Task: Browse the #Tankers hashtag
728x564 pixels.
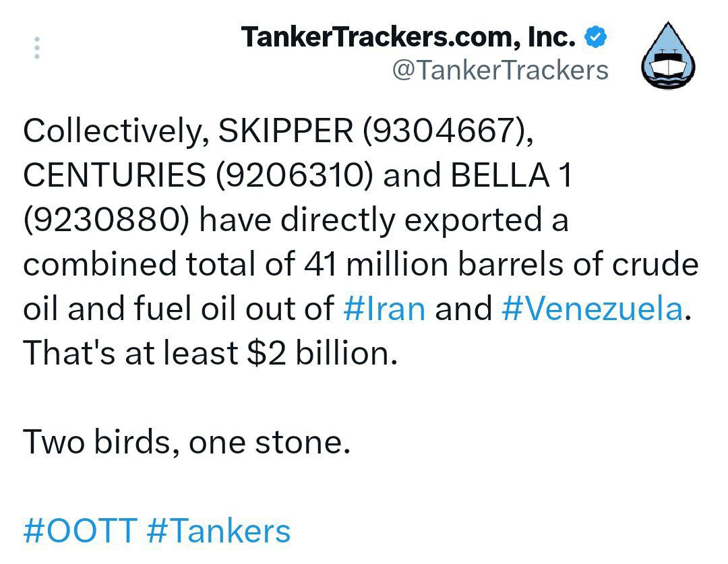Action: point(218,530)
